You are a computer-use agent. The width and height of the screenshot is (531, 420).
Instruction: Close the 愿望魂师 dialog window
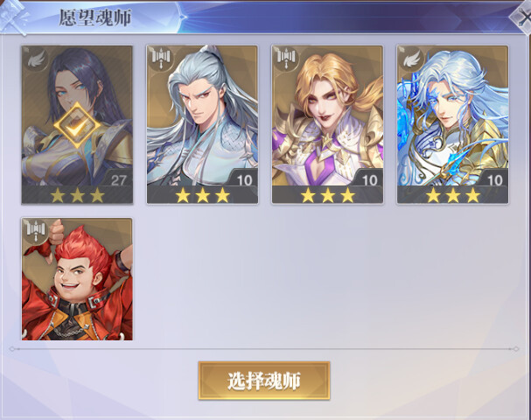[522, 17]
